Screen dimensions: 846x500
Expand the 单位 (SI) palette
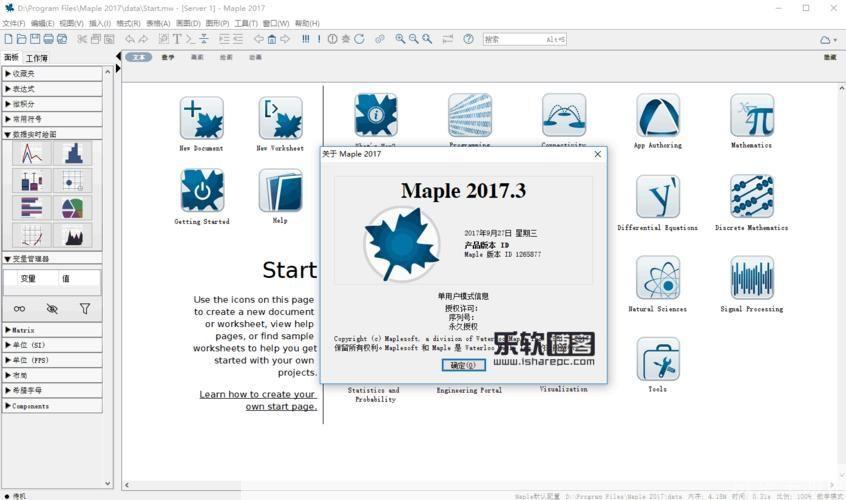click(52, 345)
